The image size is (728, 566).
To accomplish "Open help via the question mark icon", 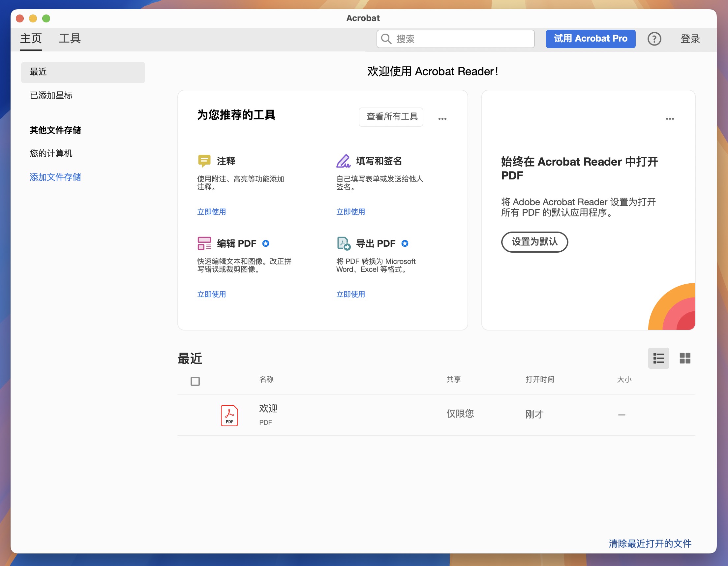I will coord(654,39).
